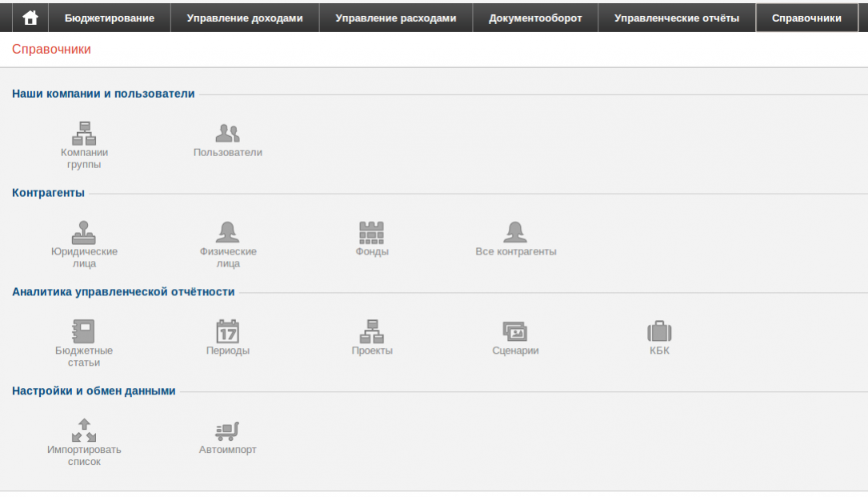This screenshot has width=868, height=497.
Task: Select the Фонды brick wall icon
Action: 371,232
